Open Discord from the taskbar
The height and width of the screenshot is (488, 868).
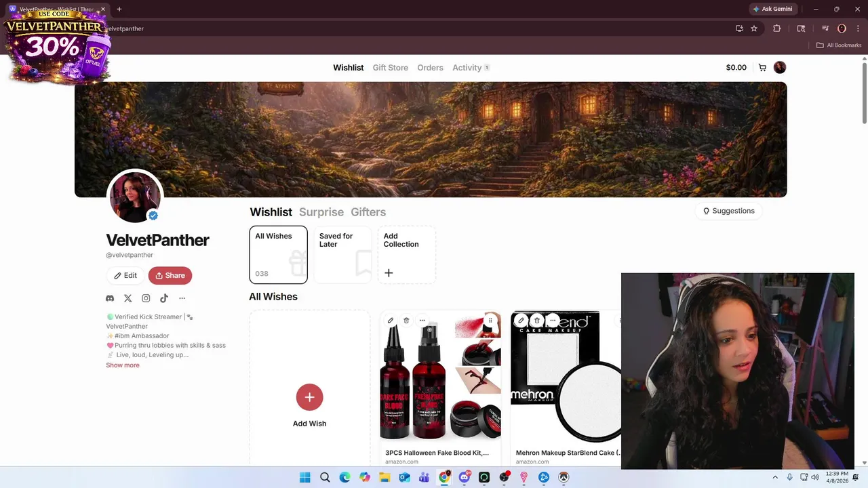click(464, 477)
